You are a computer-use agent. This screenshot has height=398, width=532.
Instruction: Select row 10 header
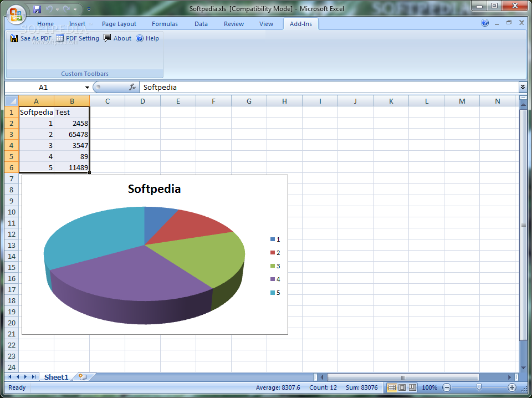point(12,212)
